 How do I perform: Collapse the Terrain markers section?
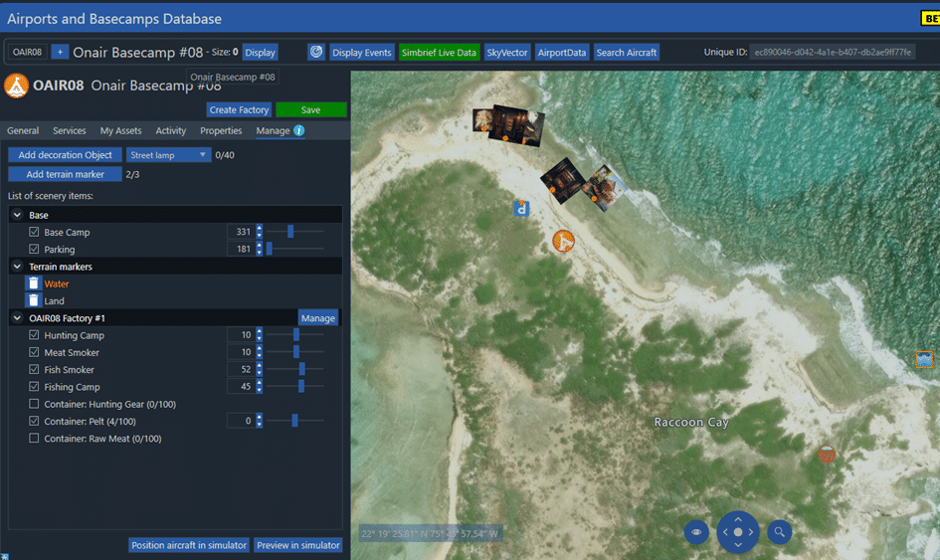(x=17, y=267)
